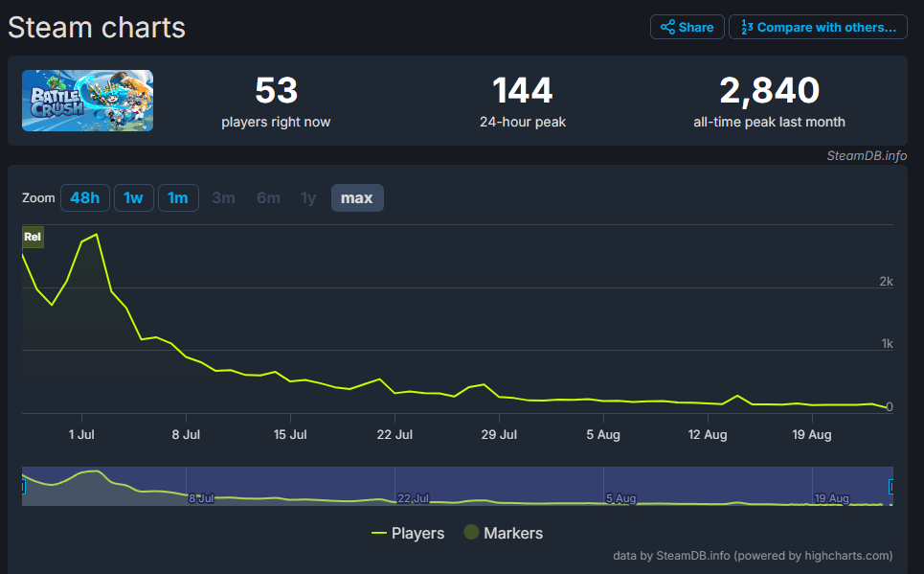Click the 1 Jul axis label

[x=81, y=435]
